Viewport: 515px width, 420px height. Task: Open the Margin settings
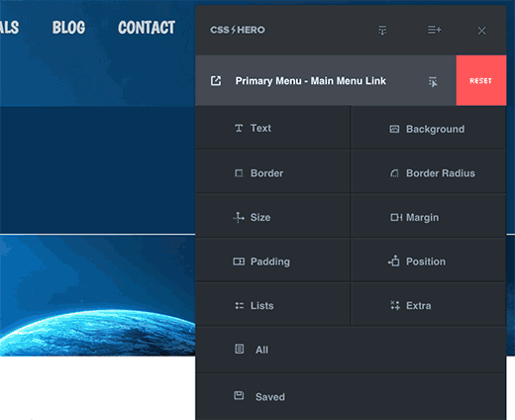(428, 217)
